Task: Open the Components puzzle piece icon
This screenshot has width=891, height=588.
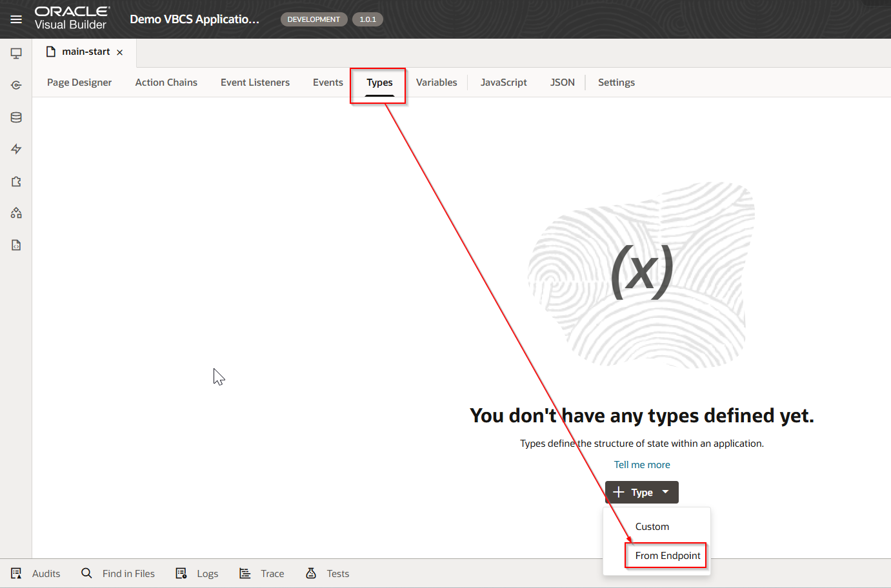Action: (16, 181)
